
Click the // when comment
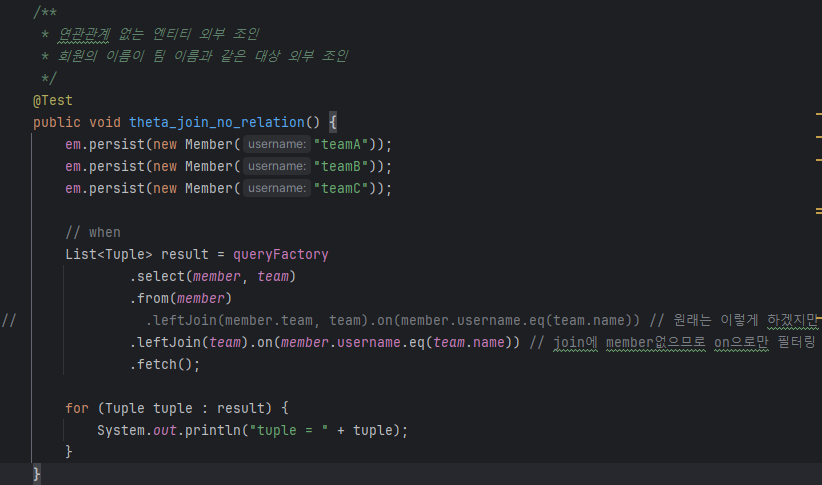tap(93, 232)
